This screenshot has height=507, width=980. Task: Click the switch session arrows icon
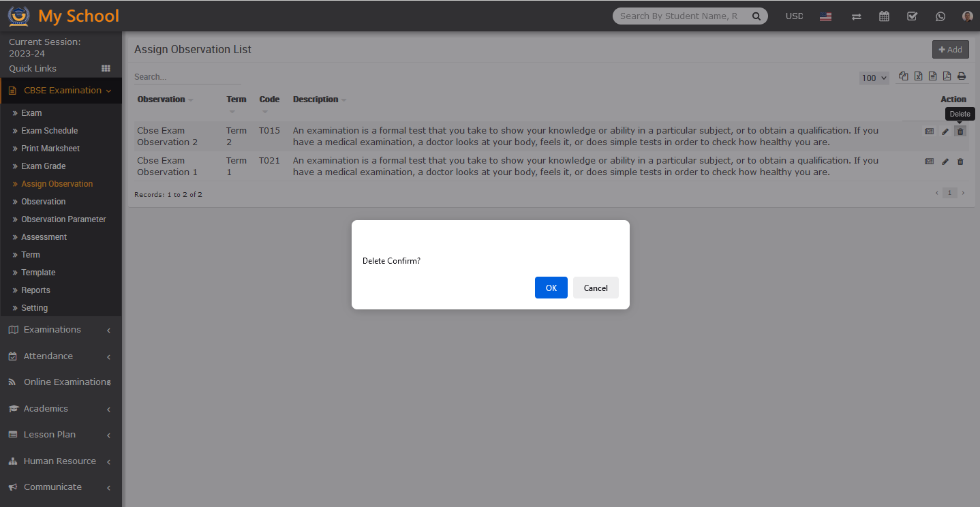point(856,16)
